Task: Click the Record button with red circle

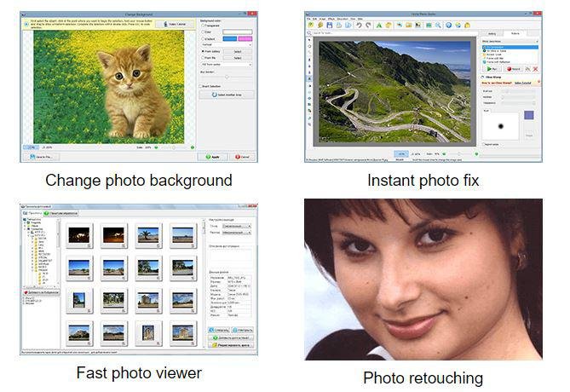Action: pos(513,69)
